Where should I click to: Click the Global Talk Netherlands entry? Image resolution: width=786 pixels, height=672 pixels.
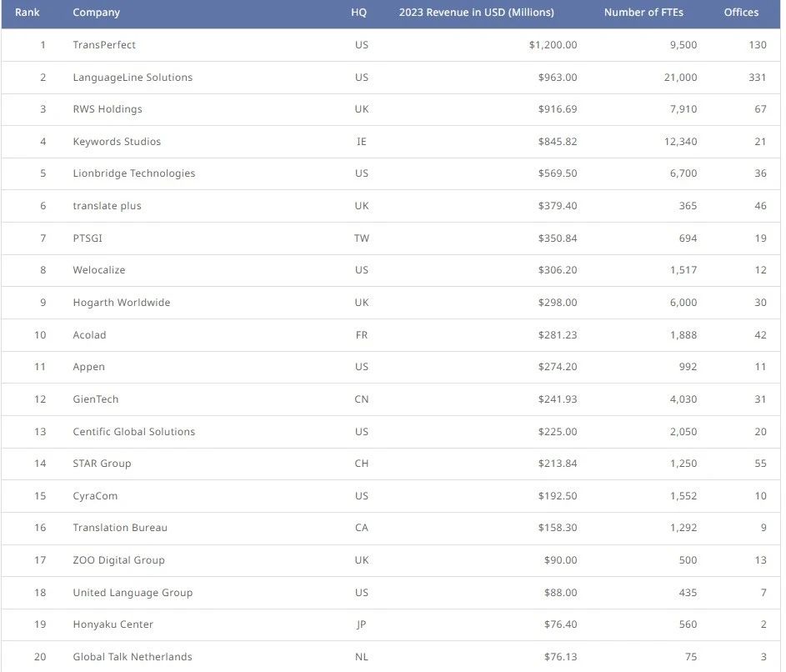133,657
